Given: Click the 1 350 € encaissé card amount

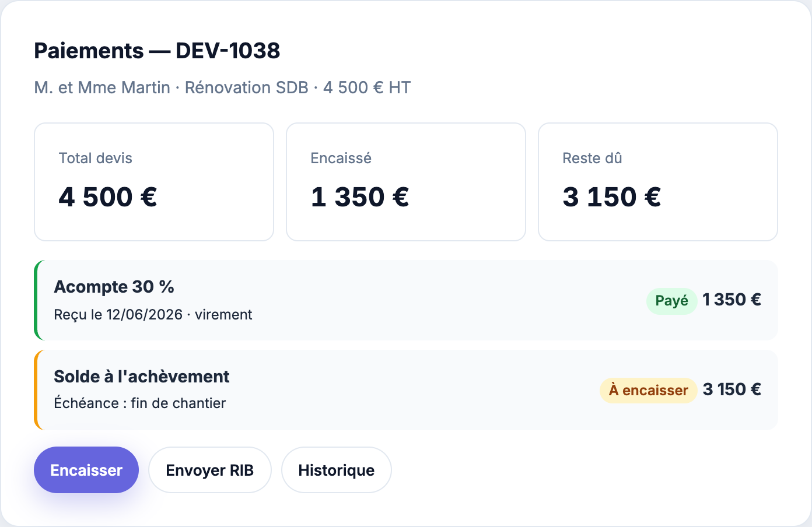Looking at the screenshot, I should point(360,197).
